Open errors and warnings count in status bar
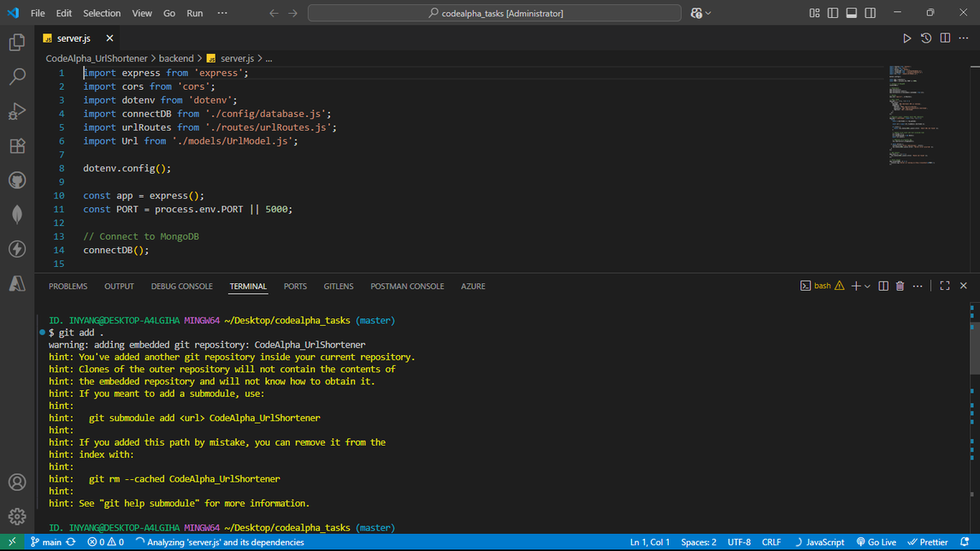 (x=105, y=542)
